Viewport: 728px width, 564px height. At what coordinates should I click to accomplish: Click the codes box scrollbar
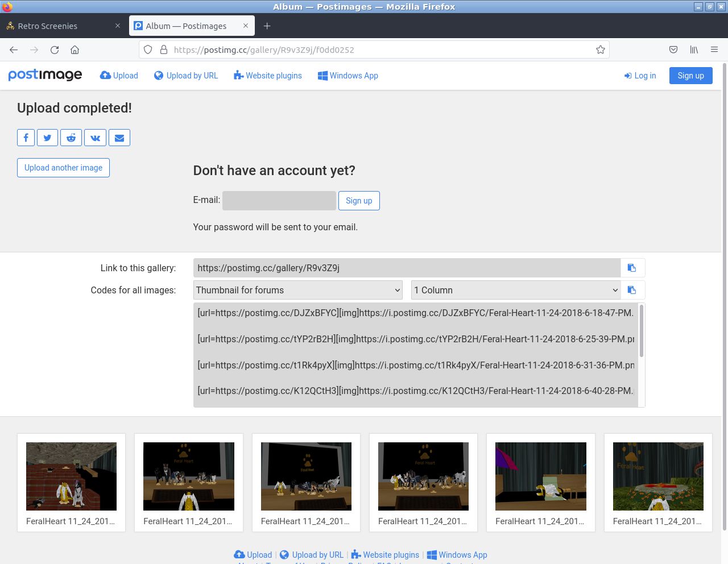pyautogui.click(x=642, y=330)
